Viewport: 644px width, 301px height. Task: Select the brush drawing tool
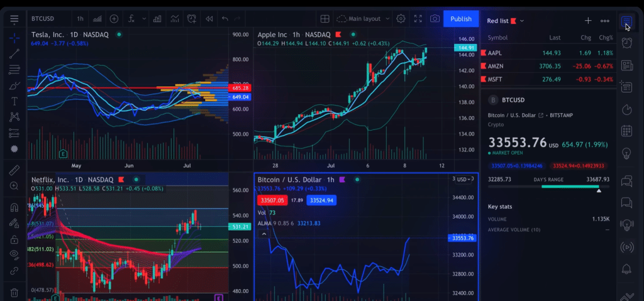point(14,85)
